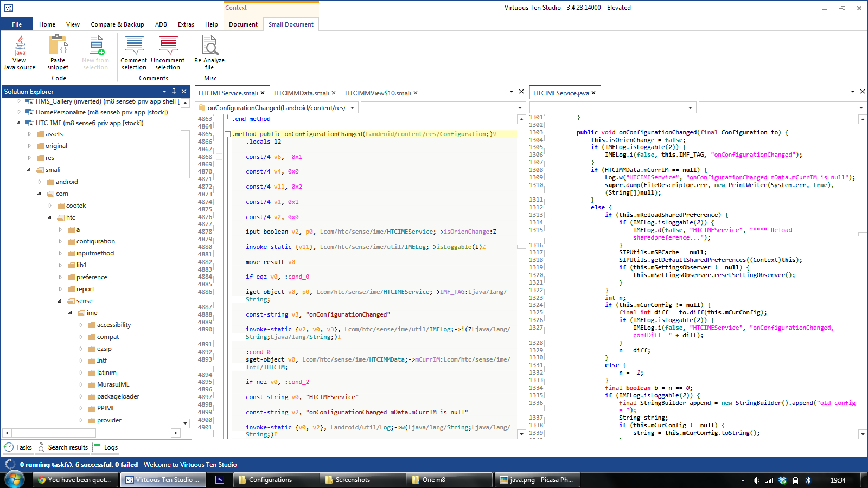Viewport: 868px width, 488px height.
Task: Open the smali method selector dropdown
Action: 353,108
